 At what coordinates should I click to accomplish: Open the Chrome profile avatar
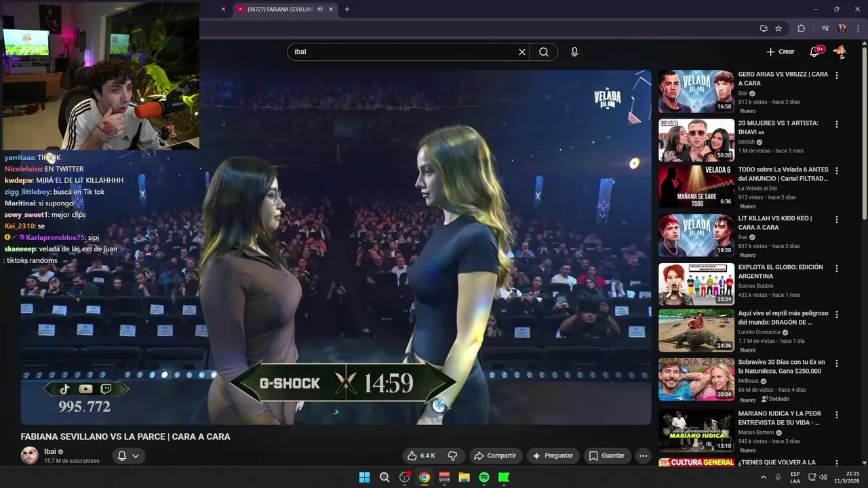pyautogui.click(x=842, y=28)
